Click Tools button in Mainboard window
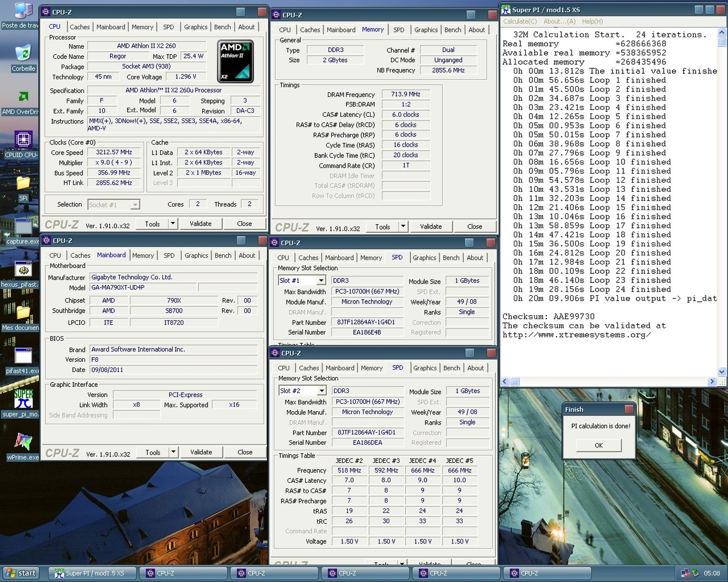This screenshot has width=728, height=582. (153, 452)
